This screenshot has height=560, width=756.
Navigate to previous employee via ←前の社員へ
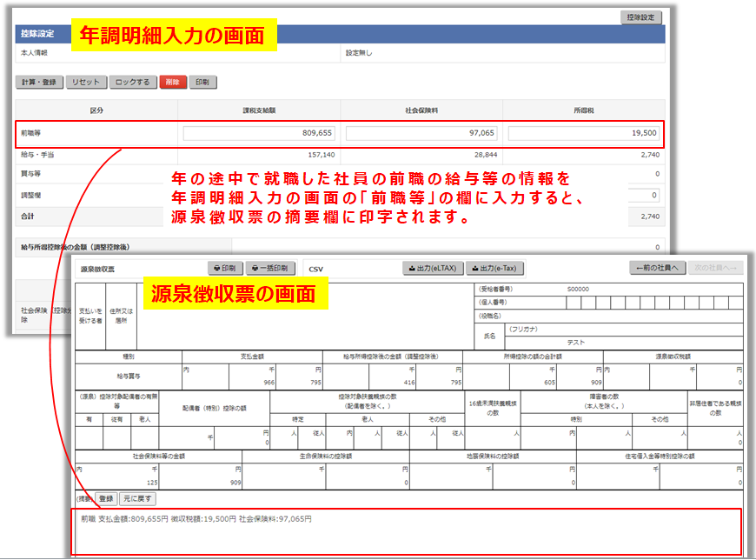pyautogui.click(x=656, y=268)
